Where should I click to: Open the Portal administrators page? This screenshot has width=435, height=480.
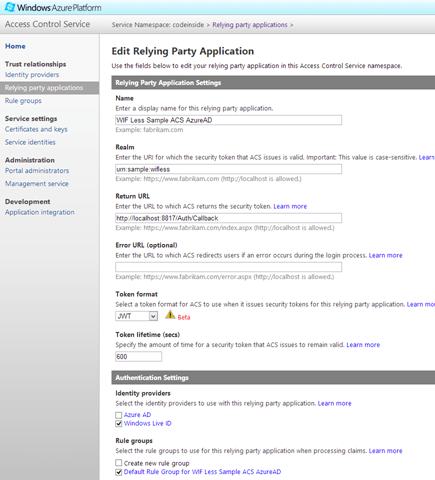click(37, 170)
